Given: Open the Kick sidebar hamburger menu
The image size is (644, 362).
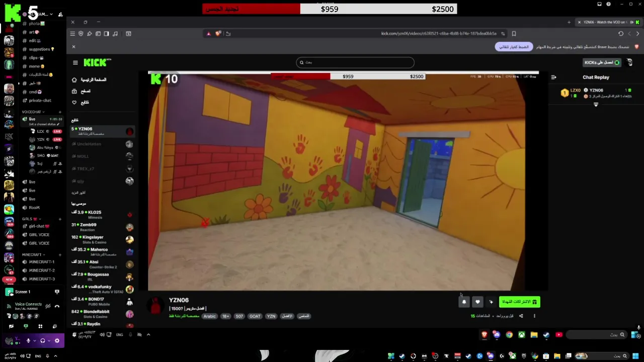Looking at the screenshot, I should pos(75,63).
